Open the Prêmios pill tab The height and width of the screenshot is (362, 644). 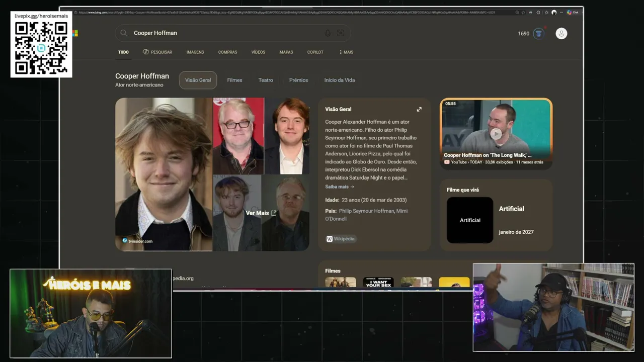click(x=298, y=80)
